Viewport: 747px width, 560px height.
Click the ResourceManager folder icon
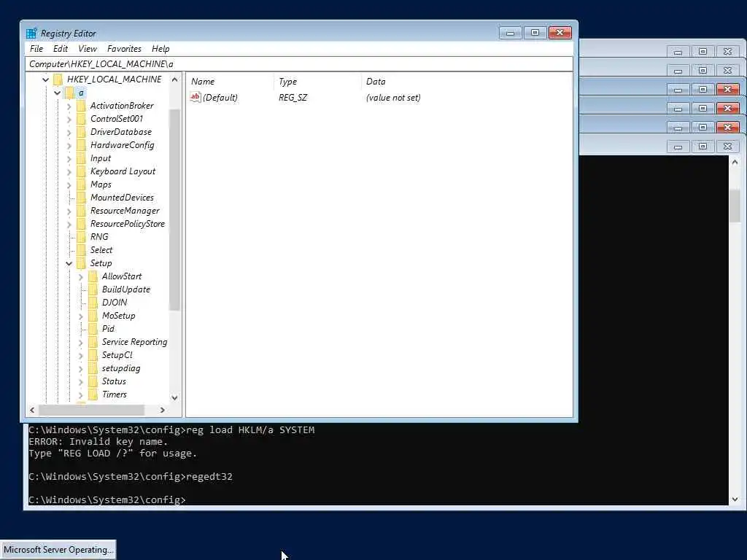pos(82,211)
